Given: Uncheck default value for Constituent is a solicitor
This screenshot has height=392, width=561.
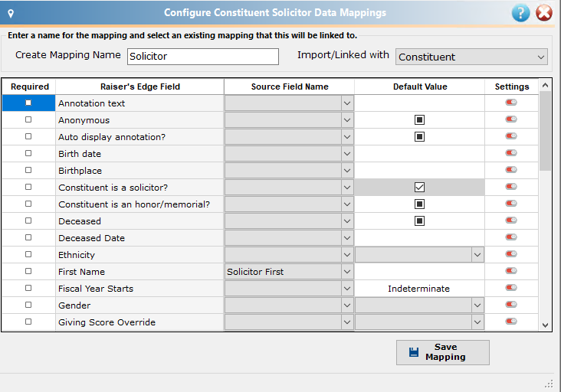Looking at the screenshot, I should click(x=419, y=188).
